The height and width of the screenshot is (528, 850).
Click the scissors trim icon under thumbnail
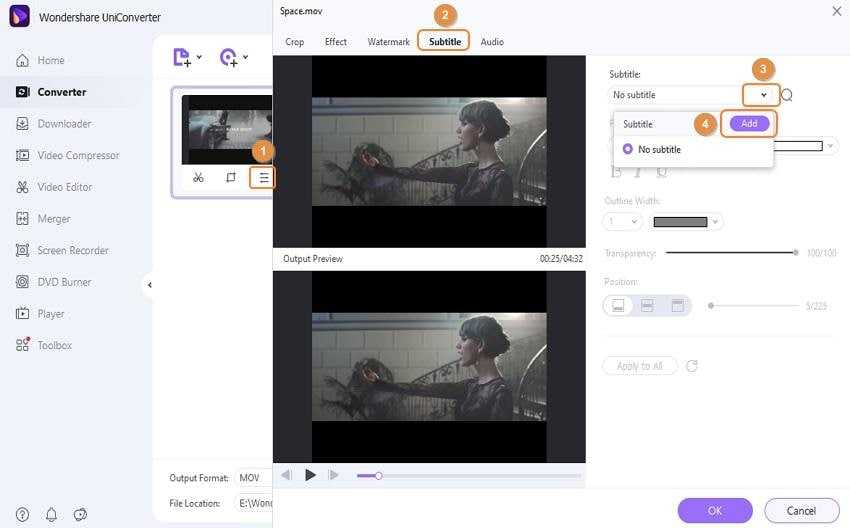(x=198, y=177)
